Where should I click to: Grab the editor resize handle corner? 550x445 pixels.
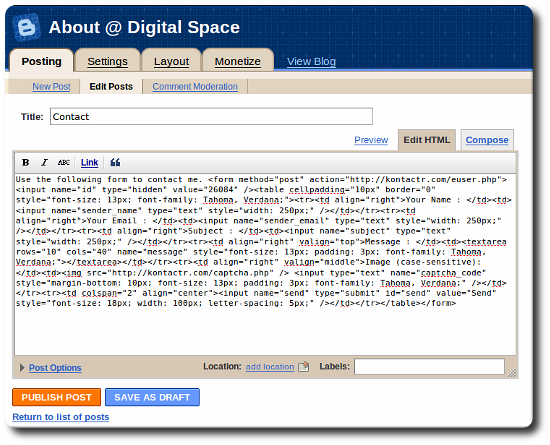coord(512,373)
